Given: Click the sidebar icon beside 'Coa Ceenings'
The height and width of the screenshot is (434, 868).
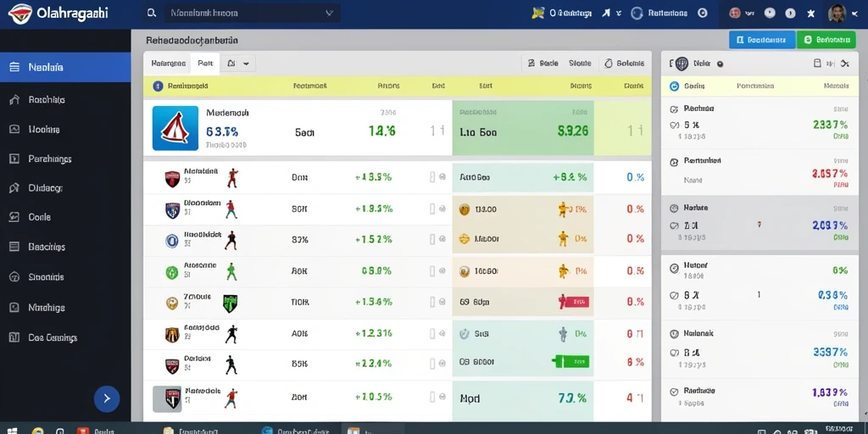Looking at the screenshot, I should (15, 337).
